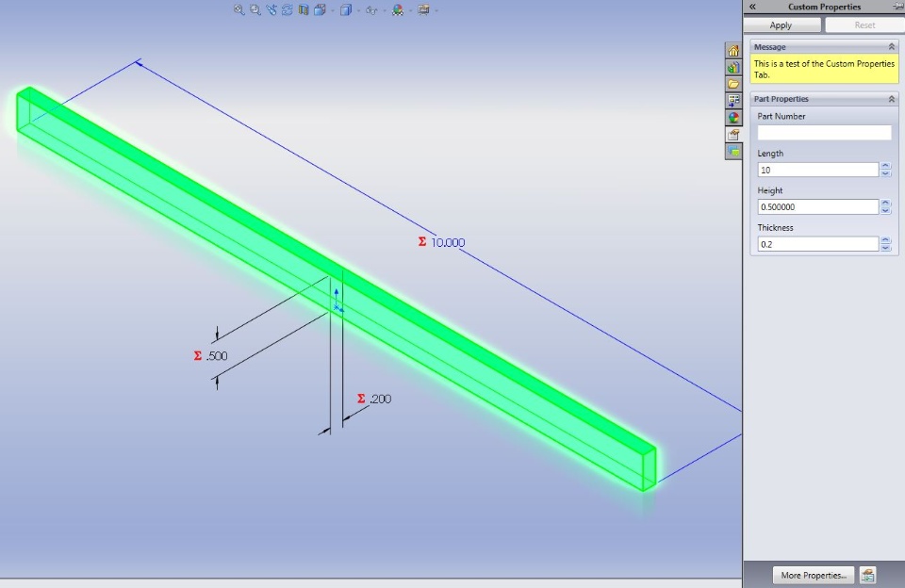Open Hide/Show Items glasses icon
This screenshot has height=588, width=905.
click(x=371, y=10)
